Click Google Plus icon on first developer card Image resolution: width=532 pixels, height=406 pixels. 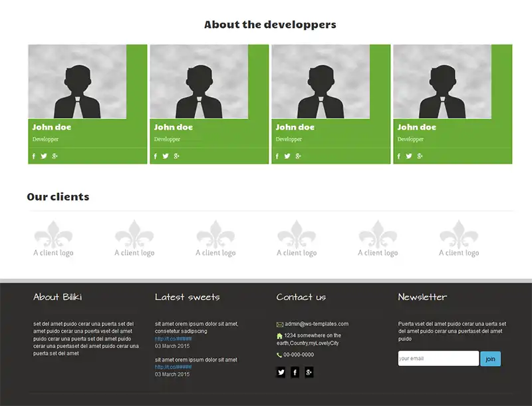[x=55, y=156]
